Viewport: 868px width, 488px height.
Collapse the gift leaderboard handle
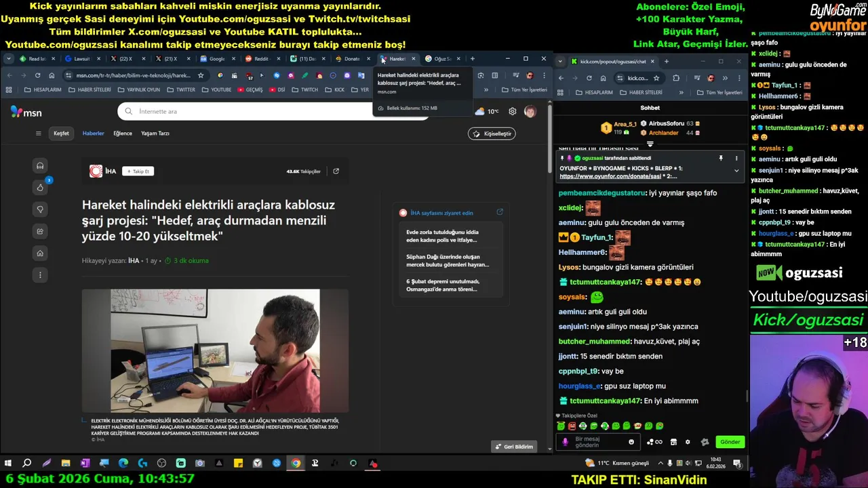[x=650, y=144]
